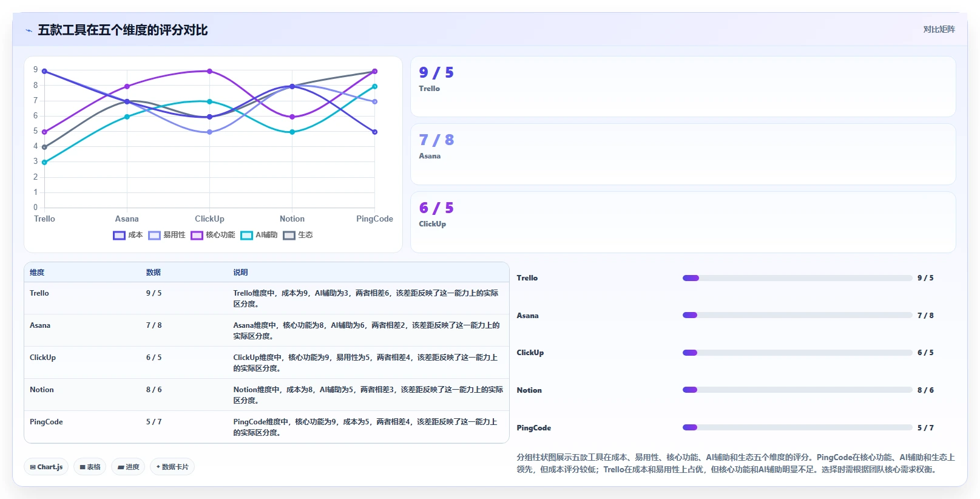Click the Trello x-axis label on chart
The width and height of the screenshot is (980, 499).
click(44, 219)
